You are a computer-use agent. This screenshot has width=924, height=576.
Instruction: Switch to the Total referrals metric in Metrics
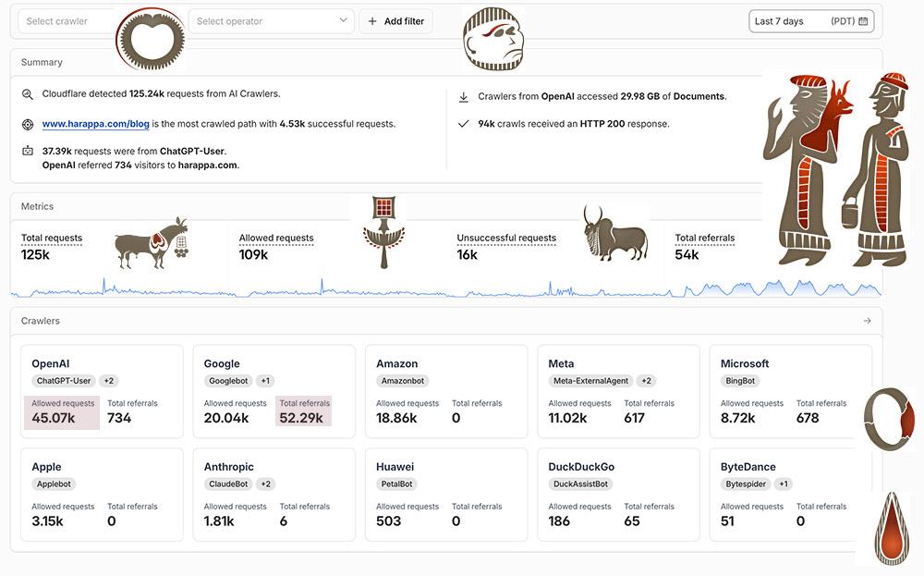tap(705, 239)
